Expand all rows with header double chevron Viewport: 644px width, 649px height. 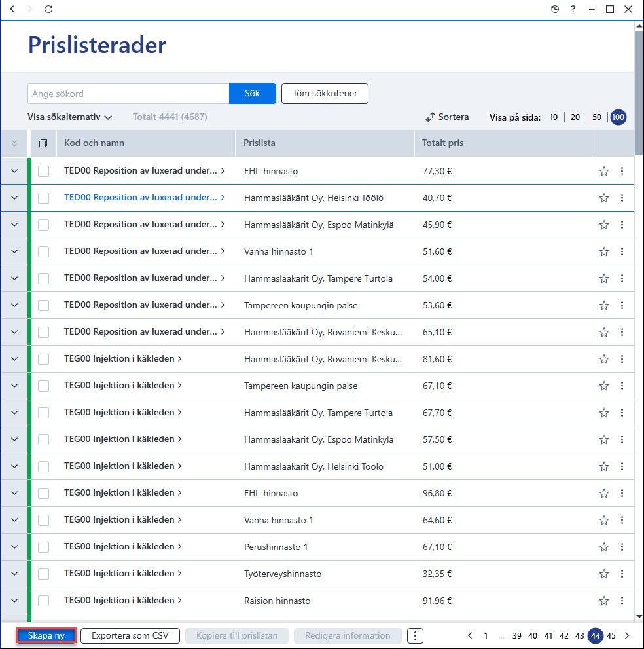[x=14, y=143]
